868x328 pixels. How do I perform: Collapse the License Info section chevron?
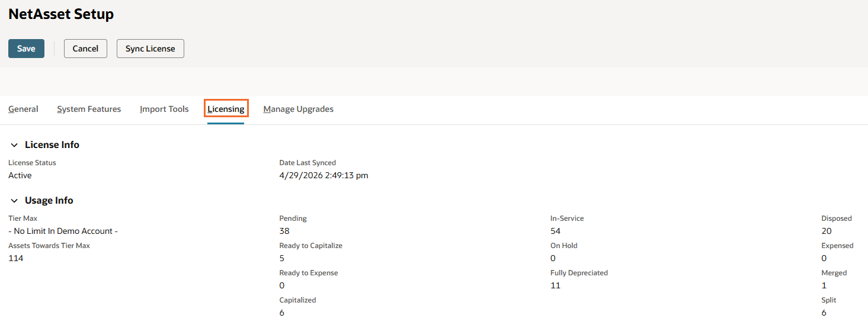(14, 145)
